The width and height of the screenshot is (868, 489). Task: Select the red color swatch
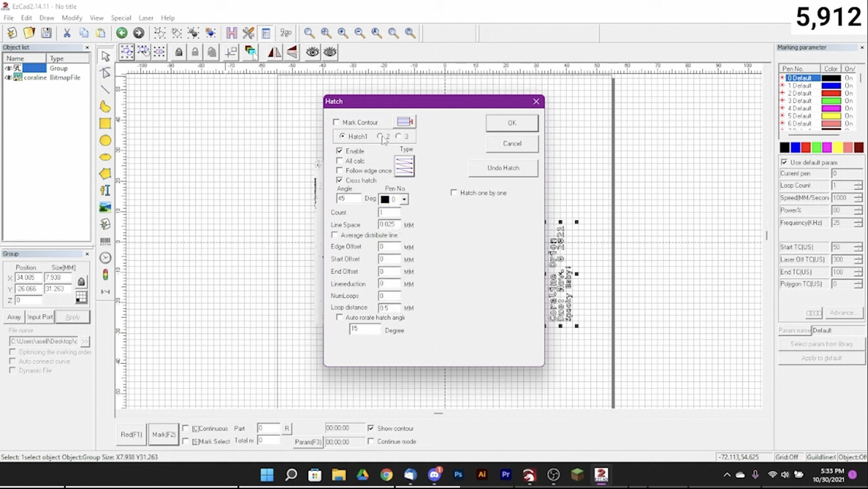tap(806, 148)
